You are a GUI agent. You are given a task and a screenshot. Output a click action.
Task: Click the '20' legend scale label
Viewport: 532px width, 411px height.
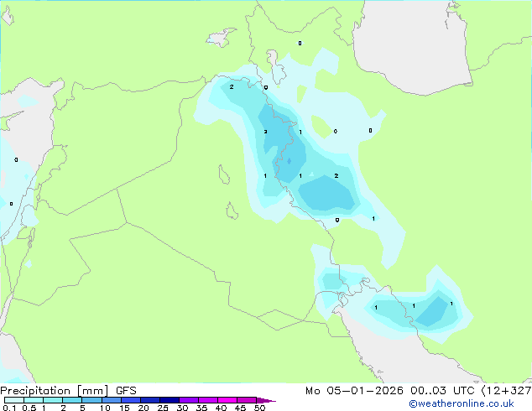tap(143, 408)
